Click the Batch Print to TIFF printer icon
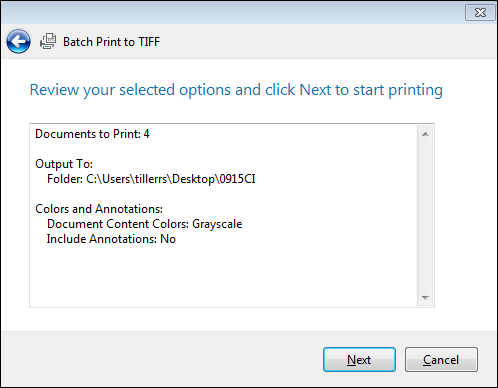The width and height of the screenshot is (498, 388). point(48,41)
